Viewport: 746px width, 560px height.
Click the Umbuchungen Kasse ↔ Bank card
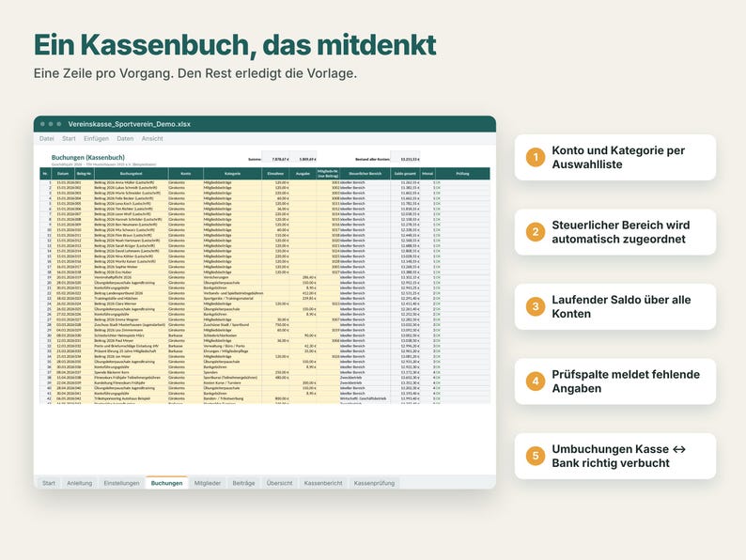click(x=615, y=457)
